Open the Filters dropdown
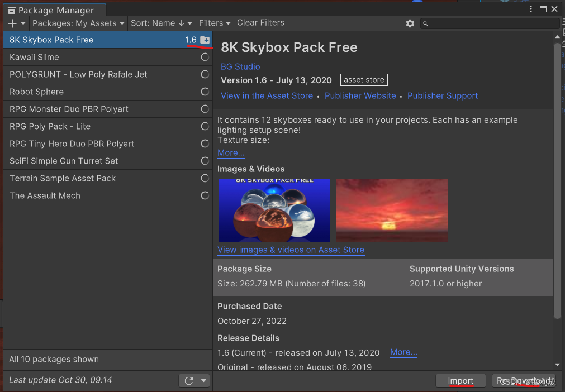This screenshot has width=565, height=392. point(215,23)
